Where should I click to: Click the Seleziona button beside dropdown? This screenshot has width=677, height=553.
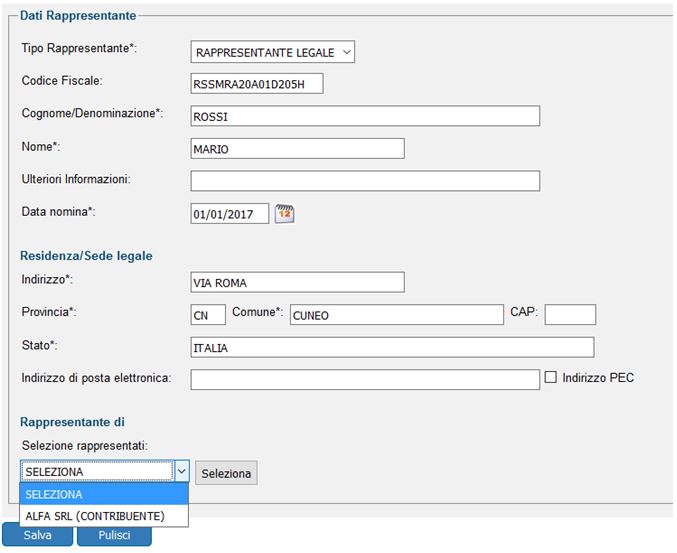coord(226,473)
